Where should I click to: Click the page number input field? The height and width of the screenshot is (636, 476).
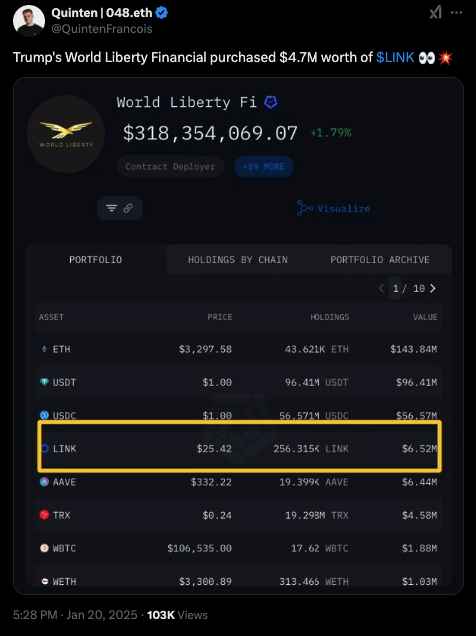(395, 288)
